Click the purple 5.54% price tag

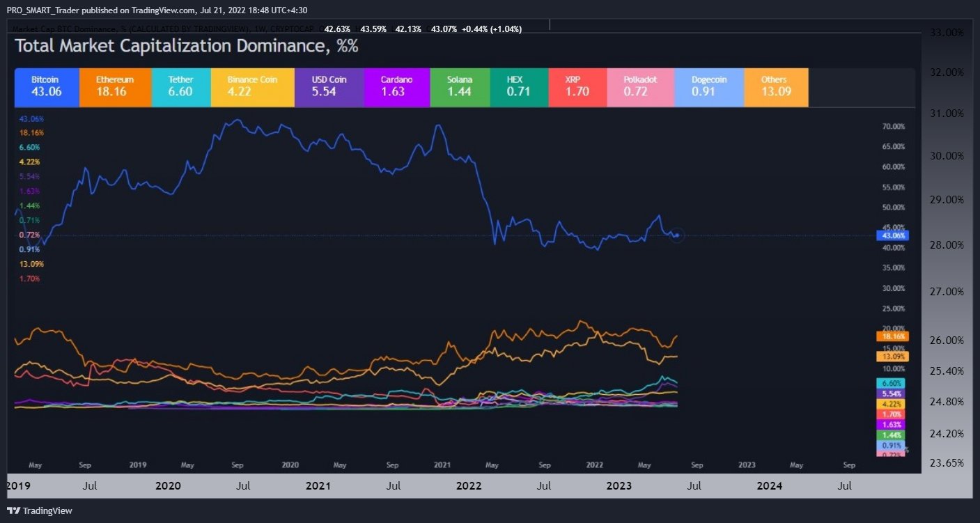click(891, 393)
